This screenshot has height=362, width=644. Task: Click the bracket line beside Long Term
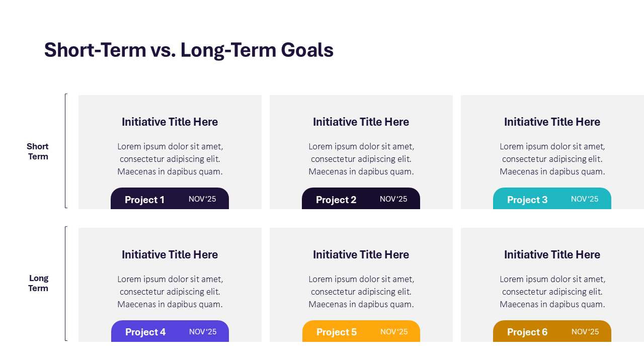tap(65, 284)
